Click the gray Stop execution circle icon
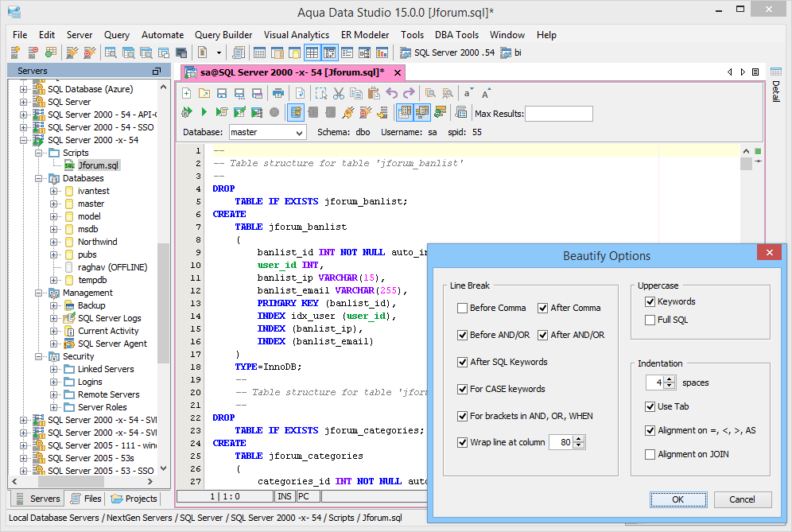Viewport: 792px width, 532px height. point(274,112)
